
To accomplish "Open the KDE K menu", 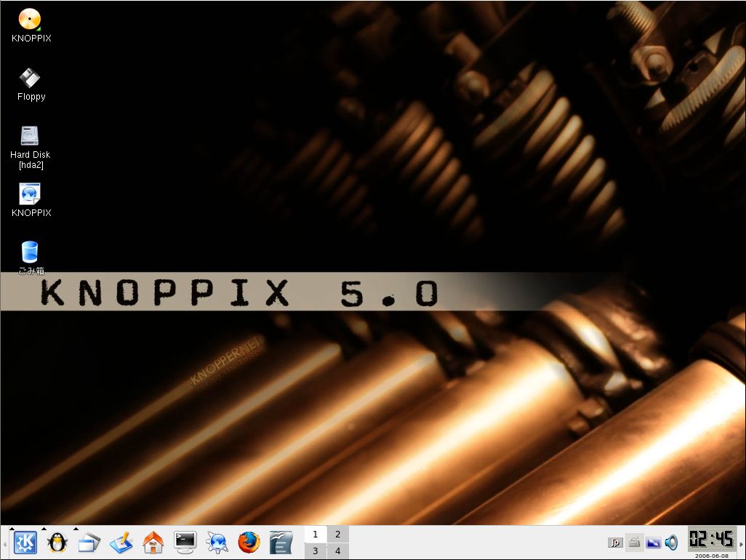I will click(x=25, y=543).
